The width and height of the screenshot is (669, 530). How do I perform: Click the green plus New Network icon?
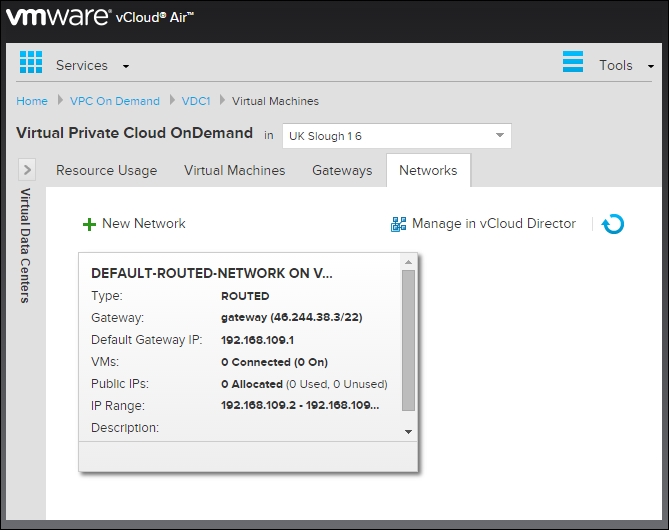(x=89, y=224)
